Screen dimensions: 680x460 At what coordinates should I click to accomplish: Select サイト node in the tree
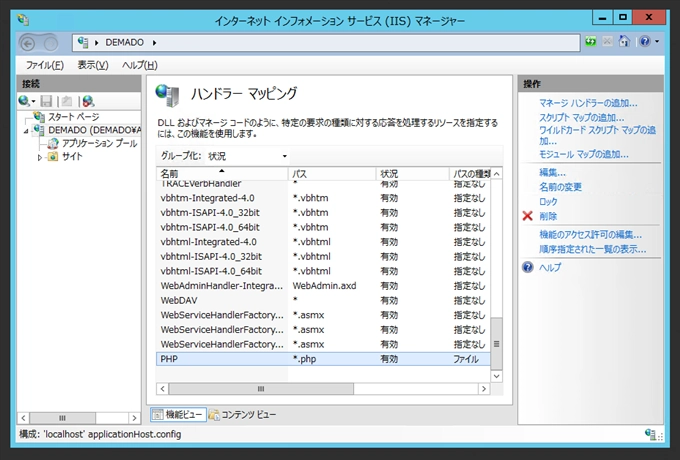(x=72, y=157)
